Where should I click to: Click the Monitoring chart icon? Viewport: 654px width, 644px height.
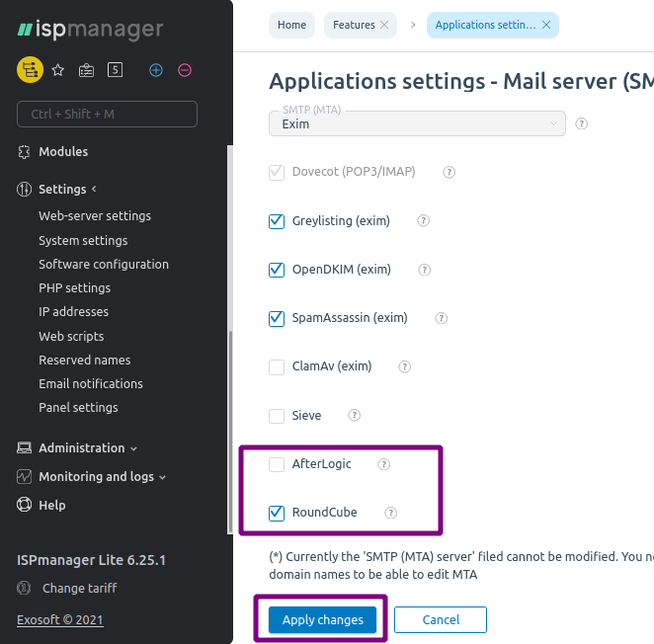coord(24,476)
